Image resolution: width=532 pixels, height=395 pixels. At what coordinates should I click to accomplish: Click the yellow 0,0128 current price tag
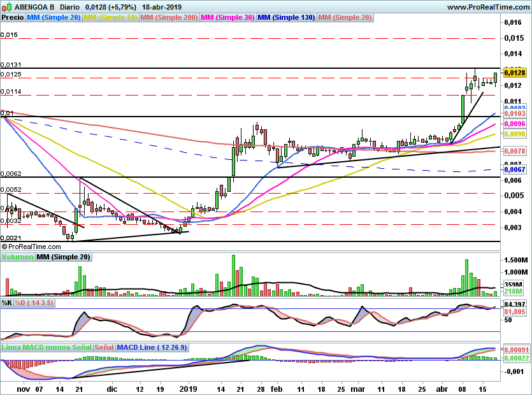514,73
